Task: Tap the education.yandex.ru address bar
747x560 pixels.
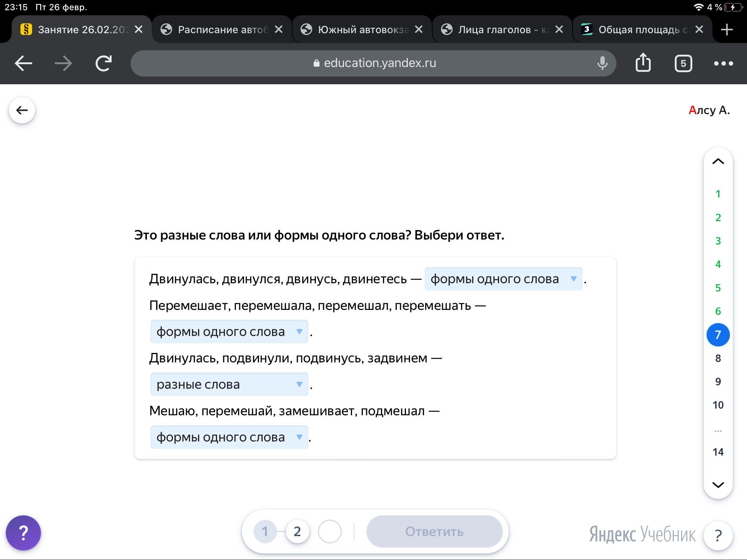Action: point(374,63)
